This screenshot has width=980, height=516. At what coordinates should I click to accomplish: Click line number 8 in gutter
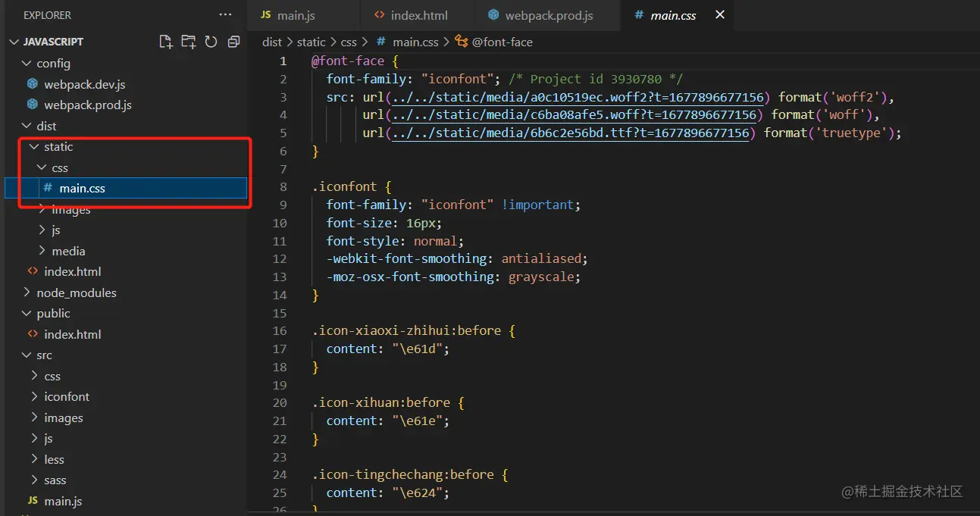pyautogui.click(x=283, y=186)
